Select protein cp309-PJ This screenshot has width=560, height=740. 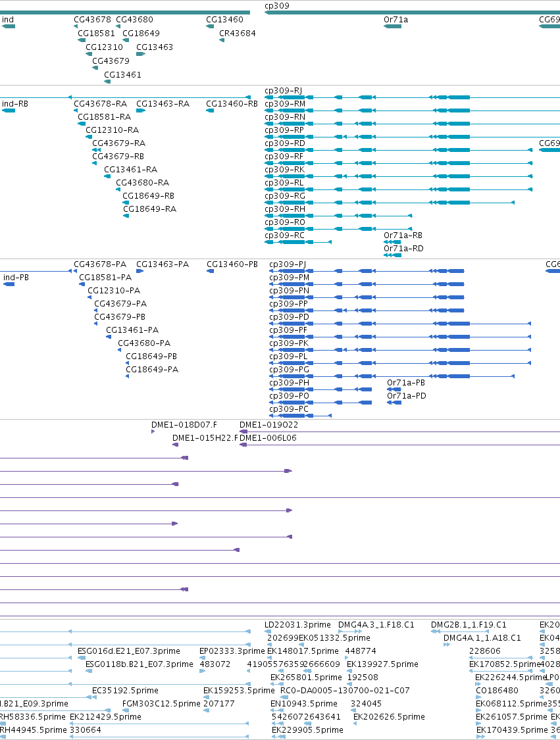tap(288, 264)
